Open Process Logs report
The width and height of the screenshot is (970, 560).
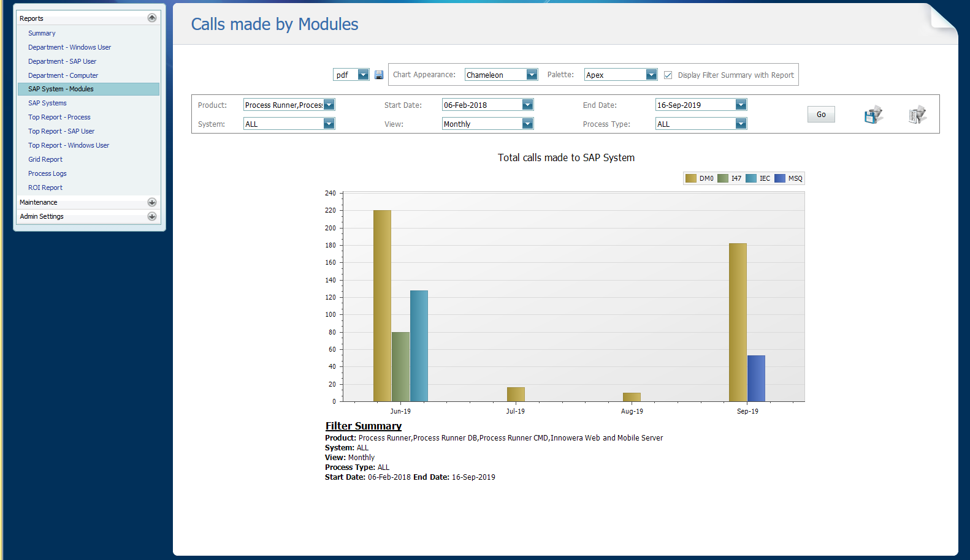tap(47, 173)
